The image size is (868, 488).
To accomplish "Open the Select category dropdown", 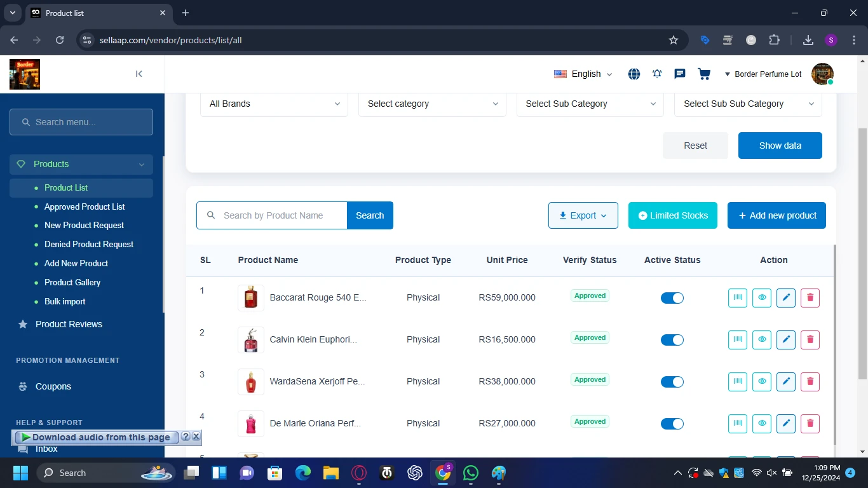I will pyautogui.click(x=432, y=104).
